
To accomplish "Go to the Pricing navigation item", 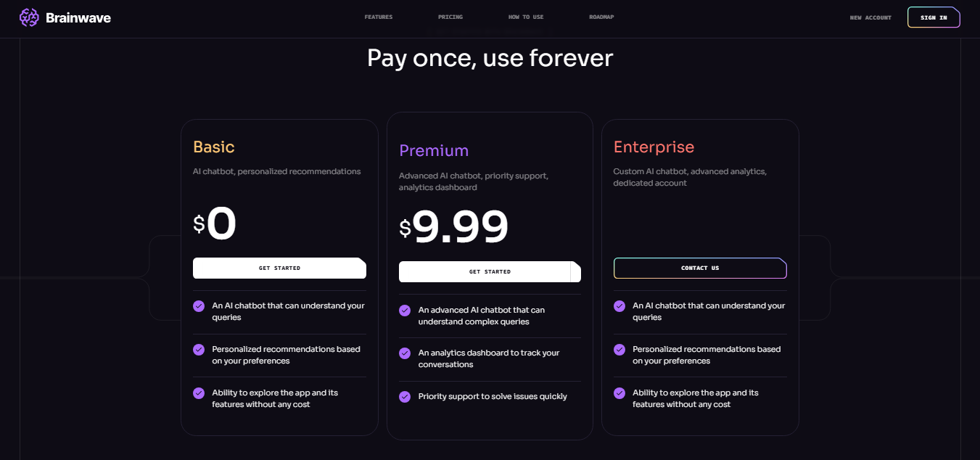I will click(450, 17).
